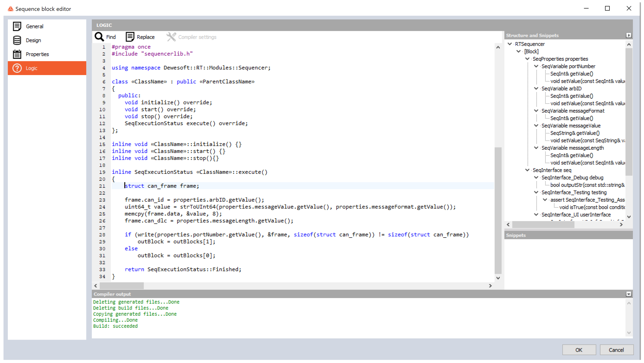Collapse SeqVariable messageValue node
The width and height of the screenshot is (644, 363).
(536, 126)
